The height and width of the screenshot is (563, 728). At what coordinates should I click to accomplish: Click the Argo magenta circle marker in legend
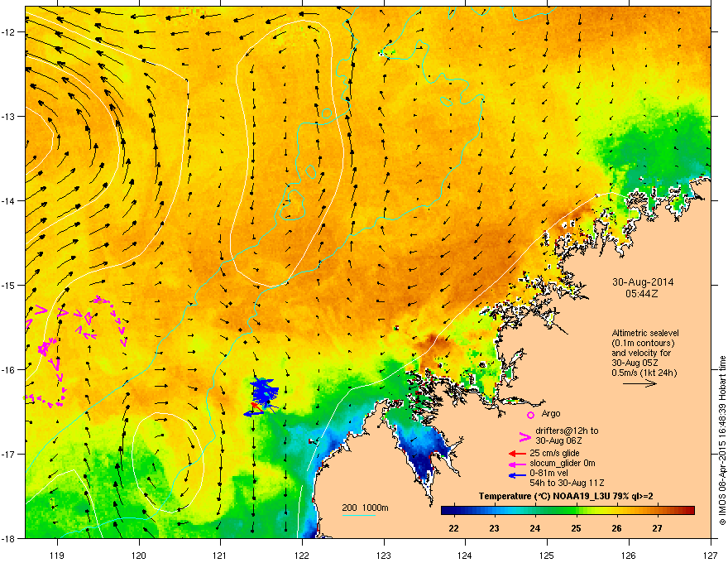click(x=530, y=415)
